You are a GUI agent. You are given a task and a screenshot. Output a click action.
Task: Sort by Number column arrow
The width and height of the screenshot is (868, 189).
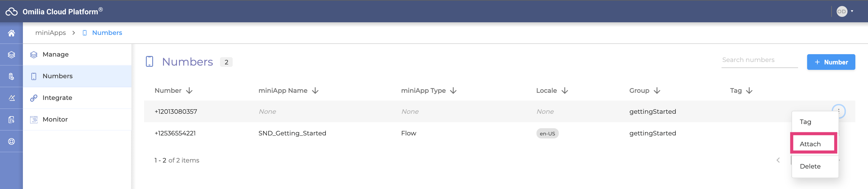[x=189, y=91]
